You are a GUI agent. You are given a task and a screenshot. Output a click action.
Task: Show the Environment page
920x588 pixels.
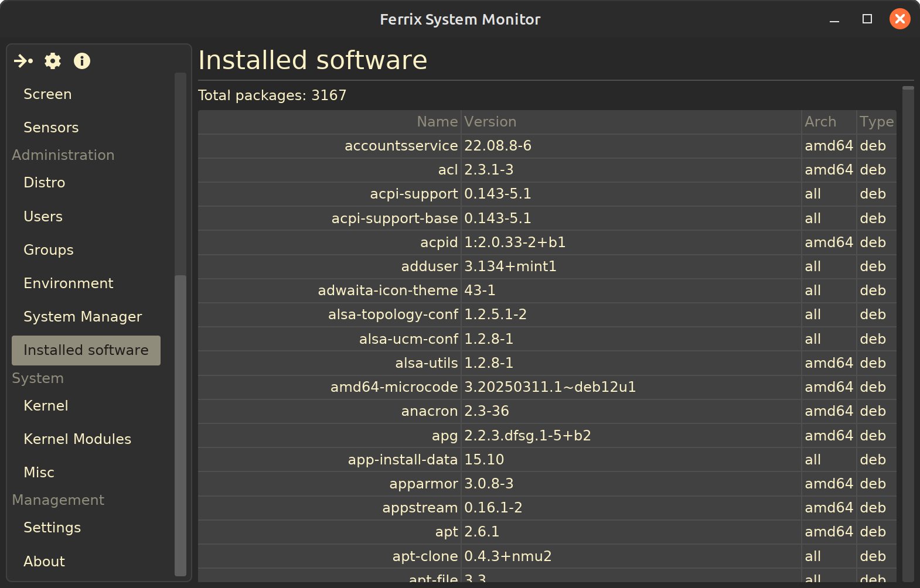point(69,283)
